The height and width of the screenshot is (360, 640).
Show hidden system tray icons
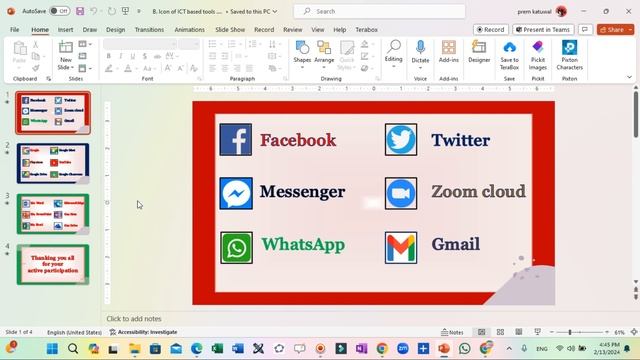pos(509,349)
